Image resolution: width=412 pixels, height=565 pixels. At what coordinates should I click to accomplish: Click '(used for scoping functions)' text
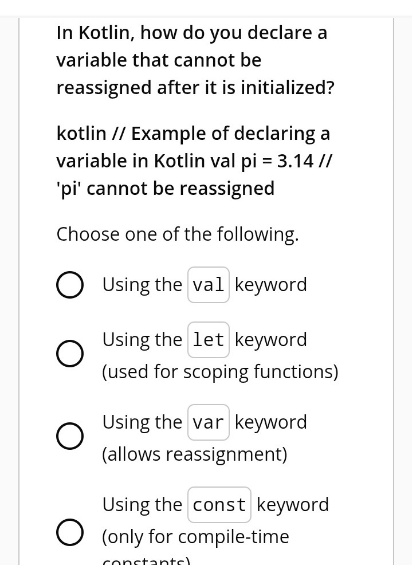[220, 372]
